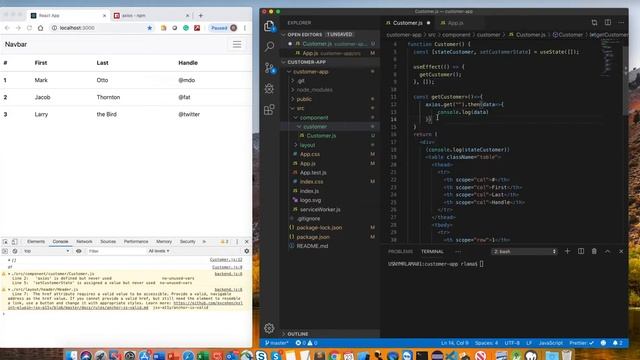Click the split editor icon in VS Code
The width and height of the screenshot is (640, 360).
point(608,22)
